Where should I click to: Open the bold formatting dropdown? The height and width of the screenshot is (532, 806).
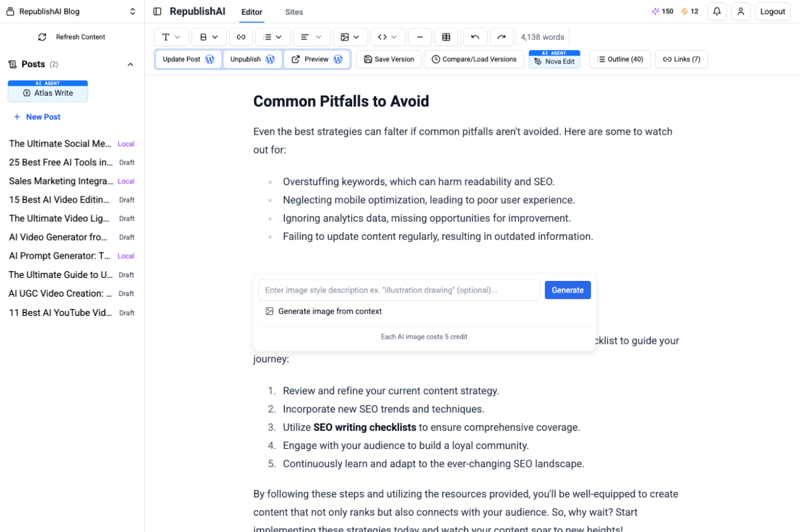click(209, 37)
